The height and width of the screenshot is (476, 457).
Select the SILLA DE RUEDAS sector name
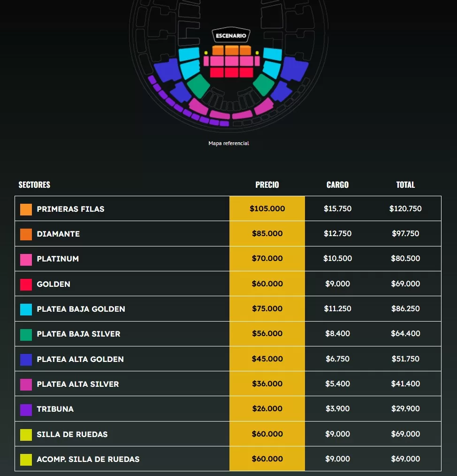(x=72, y=434)
